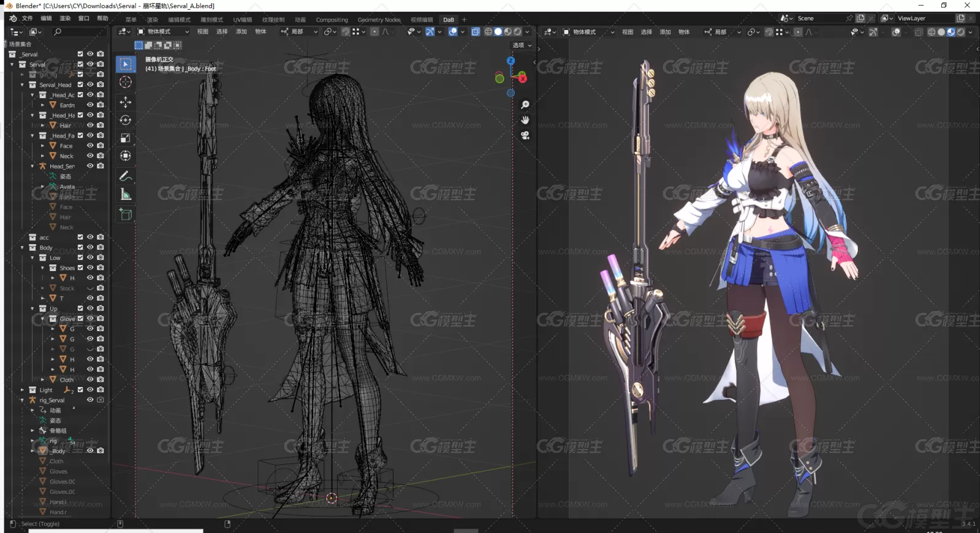Select the Select Box tool
The height and width of the screenshot is (533, 980).
click(126, 64)
